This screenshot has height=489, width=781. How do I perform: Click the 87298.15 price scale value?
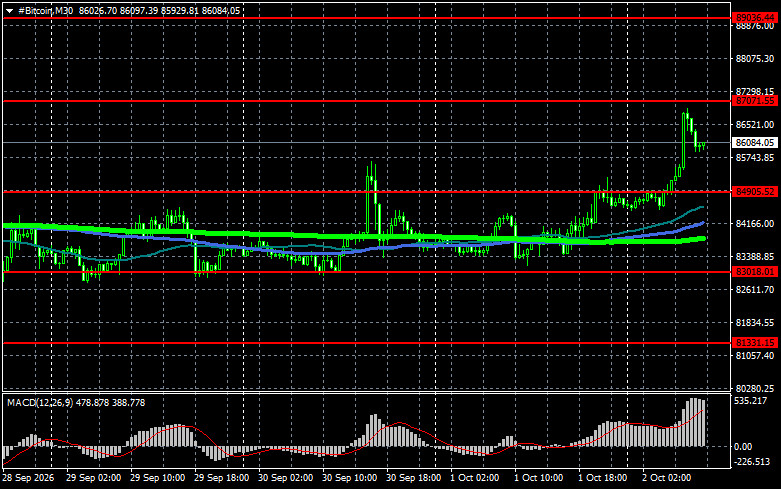tap(755, 92)
